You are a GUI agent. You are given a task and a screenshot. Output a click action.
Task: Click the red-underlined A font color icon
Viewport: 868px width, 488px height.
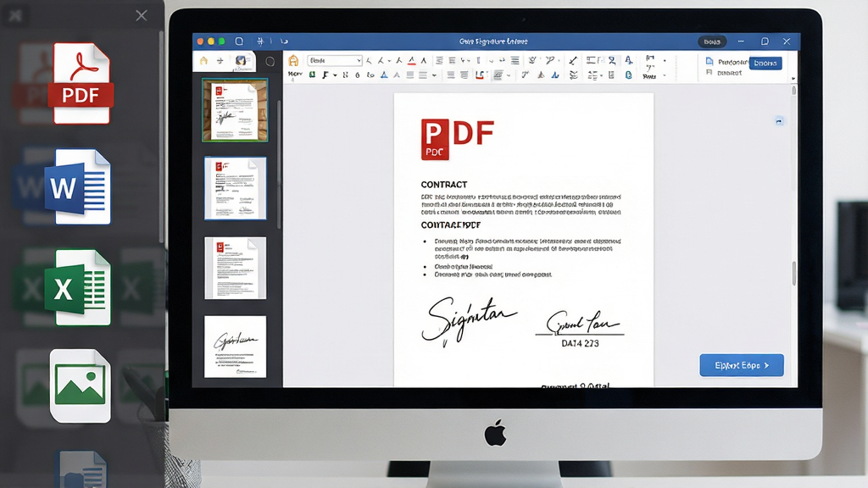tap(411, 60)
